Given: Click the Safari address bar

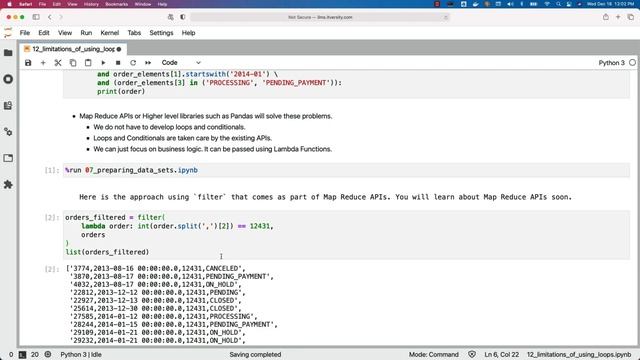Looking at the screenshot, I should 320,17.
